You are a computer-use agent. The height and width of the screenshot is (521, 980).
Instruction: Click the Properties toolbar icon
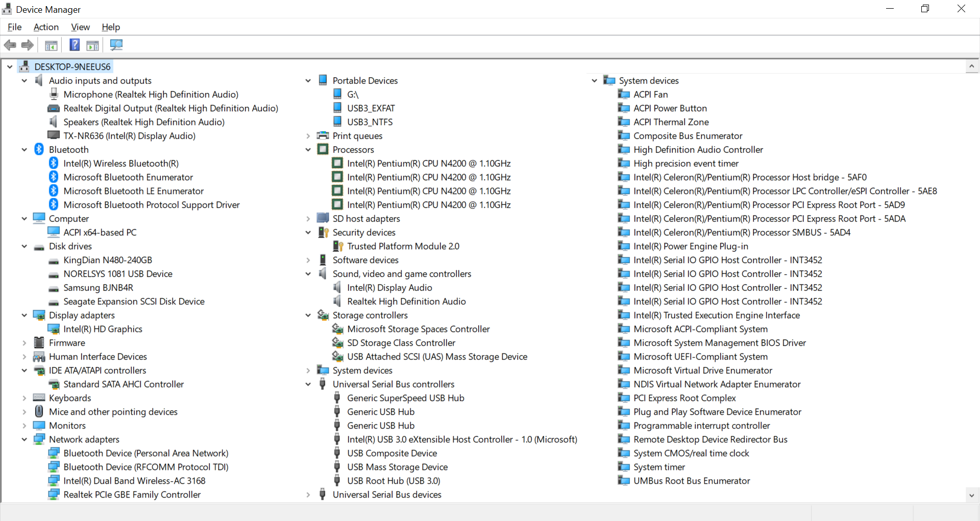tap(93, 45)
